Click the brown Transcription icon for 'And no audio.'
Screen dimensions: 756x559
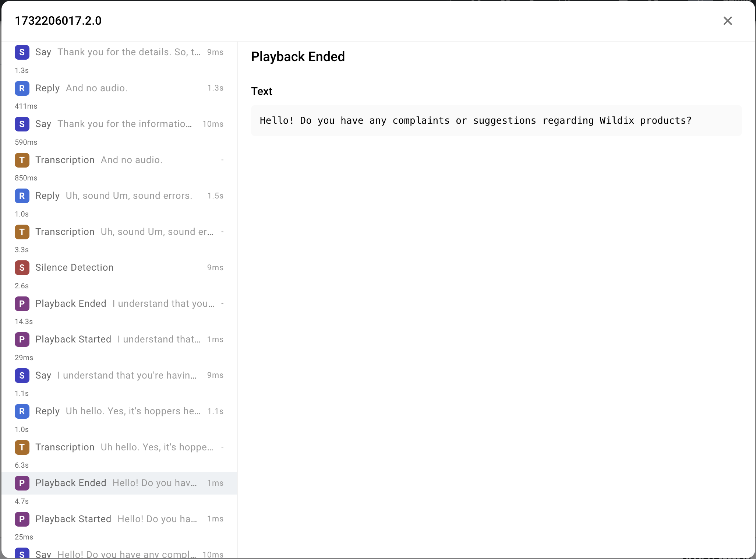pos(22,160)
